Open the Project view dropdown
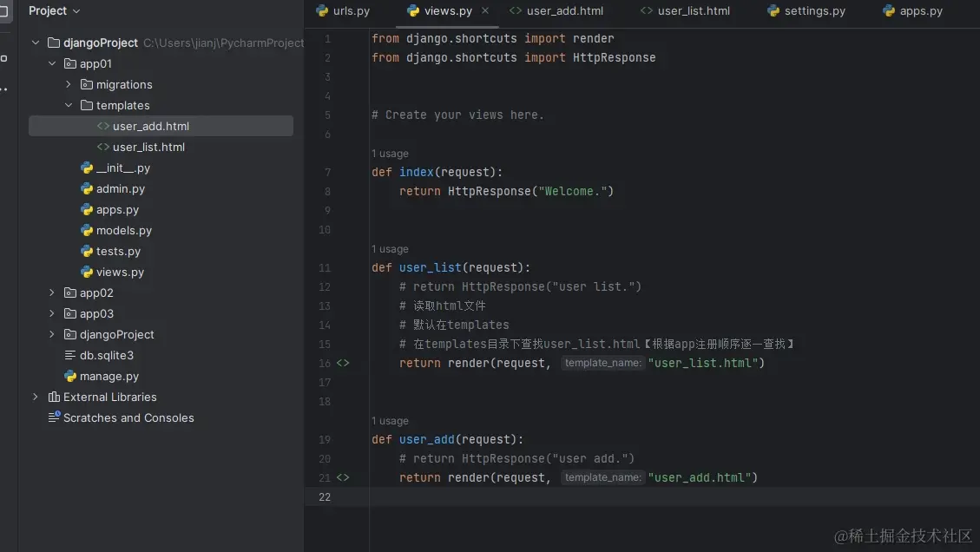This screenshot has width=980, height=552. (x=55, y=10)
